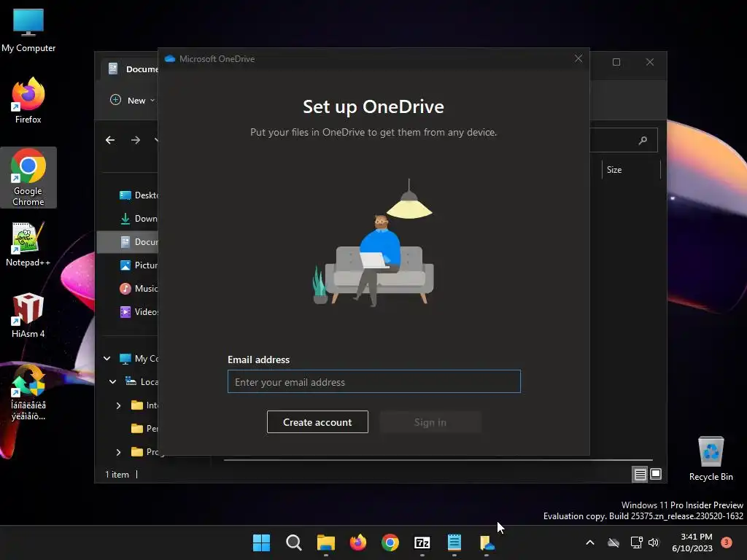
Task: Switch to details view in File Explorer
Action: tap(640, 474)
